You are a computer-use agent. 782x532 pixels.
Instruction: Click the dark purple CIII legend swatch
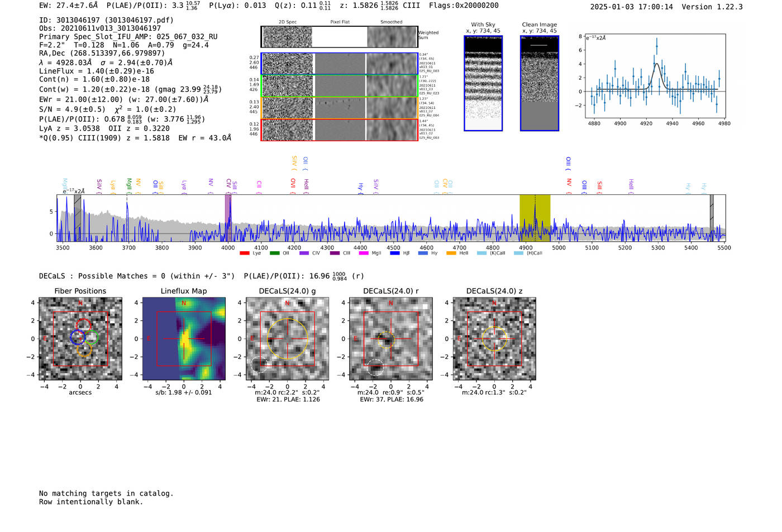(334, 253)
